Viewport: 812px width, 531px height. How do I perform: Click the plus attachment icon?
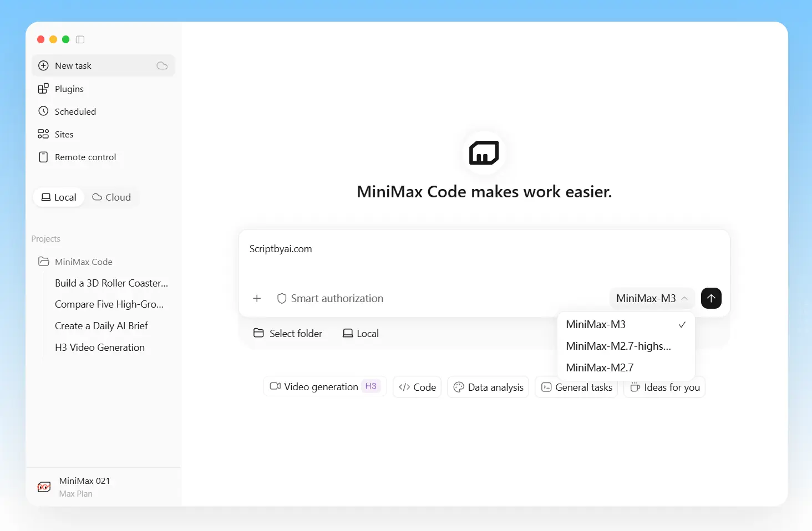tap(257, 298)
